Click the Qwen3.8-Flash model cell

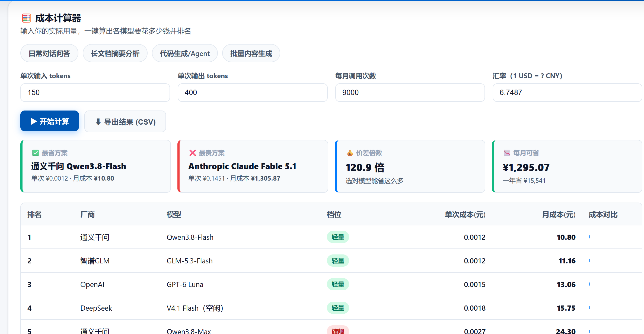190,237
